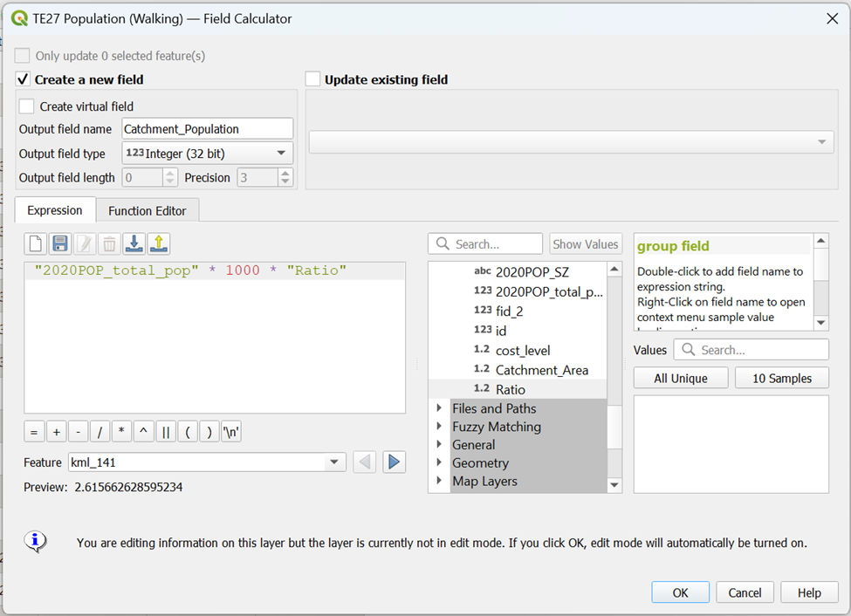This screenshot has height=616, width=851.
Task: Check the Update existing field option
Action: pyautogui.click(x=313, y=79)
